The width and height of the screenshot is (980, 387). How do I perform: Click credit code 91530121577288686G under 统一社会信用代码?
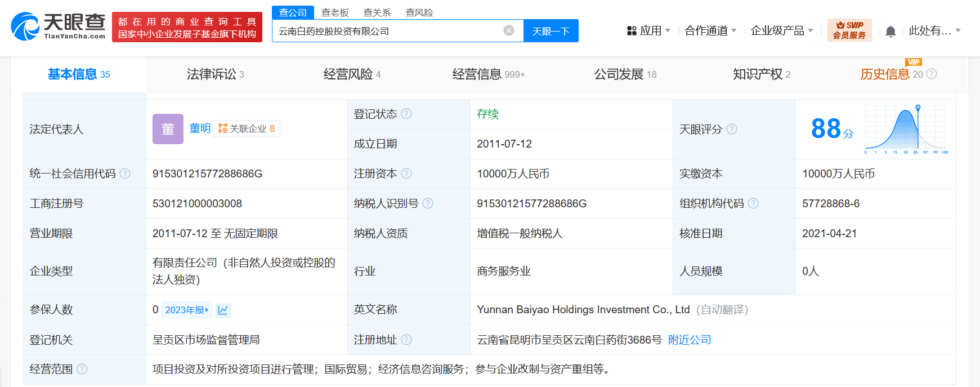click(208, 174)
